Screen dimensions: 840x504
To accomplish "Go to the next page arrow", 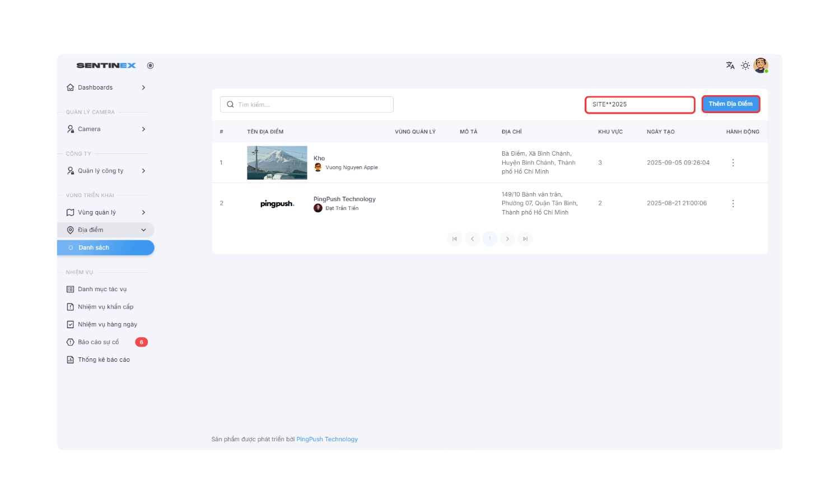I will (x=507, y=239).
